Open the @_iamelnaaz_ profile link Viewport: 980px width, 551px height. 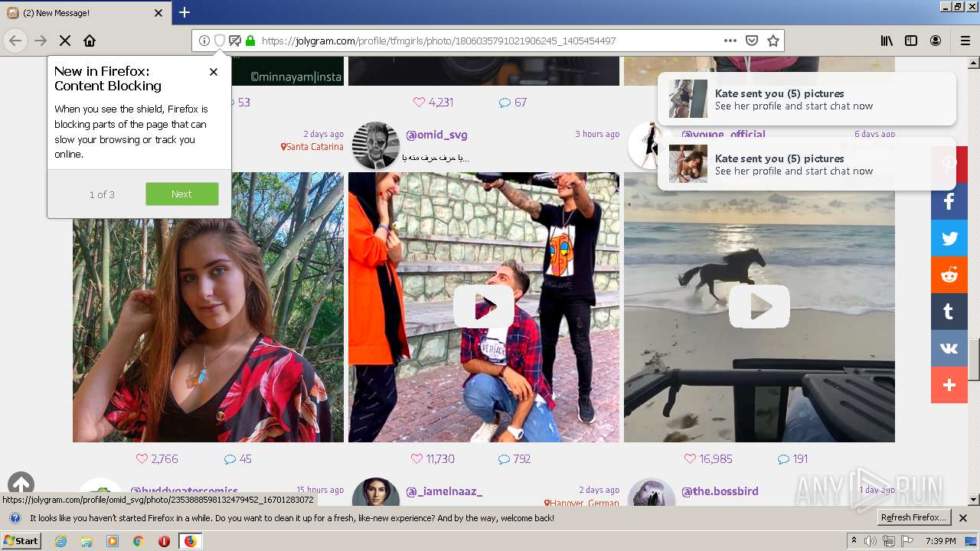click(444, 491)
